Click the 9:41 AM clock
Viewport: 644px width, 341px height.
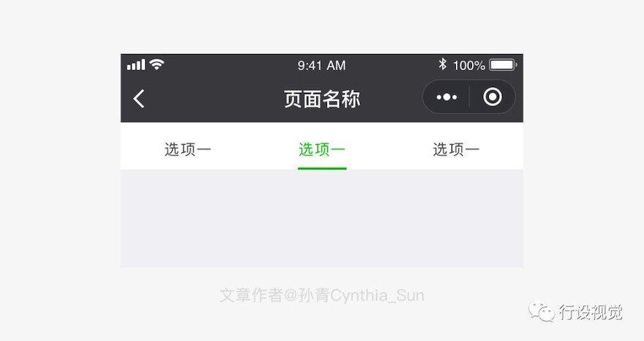[x=321, y=65]
